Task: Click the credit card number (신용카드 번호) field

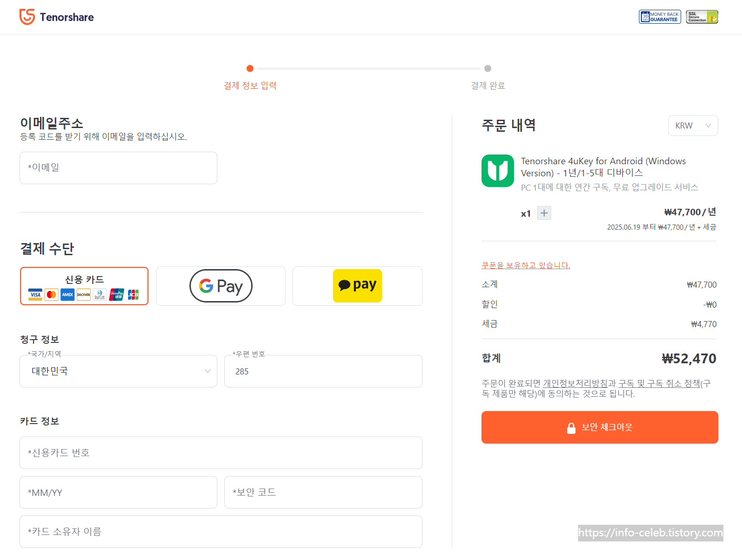Action: [221, 453]
